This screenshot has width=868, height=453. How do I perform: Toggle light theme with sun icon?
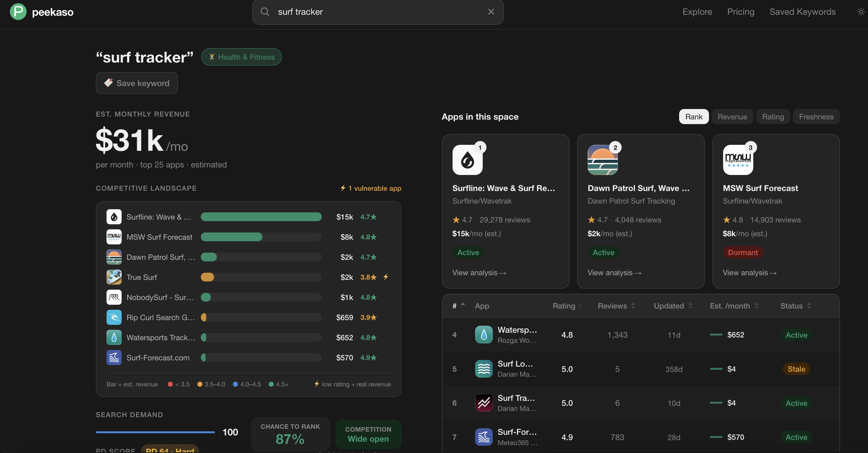coord(860,12)
